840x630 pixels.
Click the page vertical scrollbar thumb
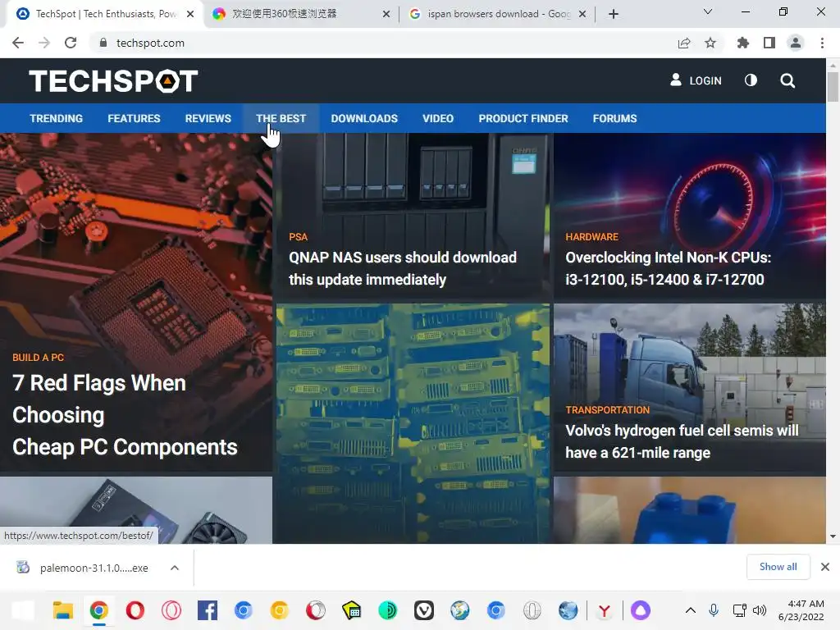click(x=833, y=85)
